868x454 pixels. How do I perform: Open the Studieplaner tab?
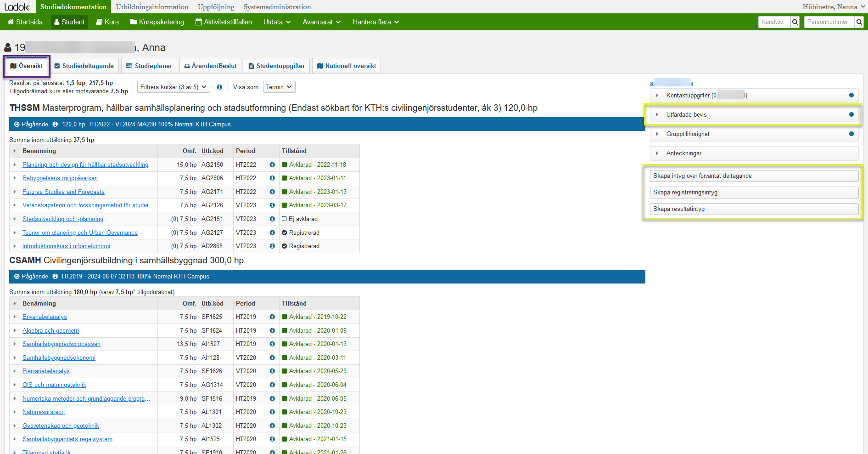coord(149,66)
